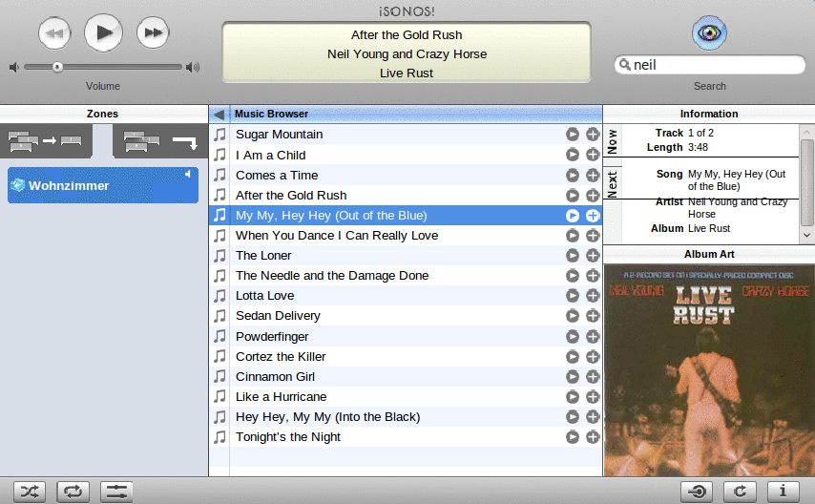Play Sugar Mountain now

[573, 135]
